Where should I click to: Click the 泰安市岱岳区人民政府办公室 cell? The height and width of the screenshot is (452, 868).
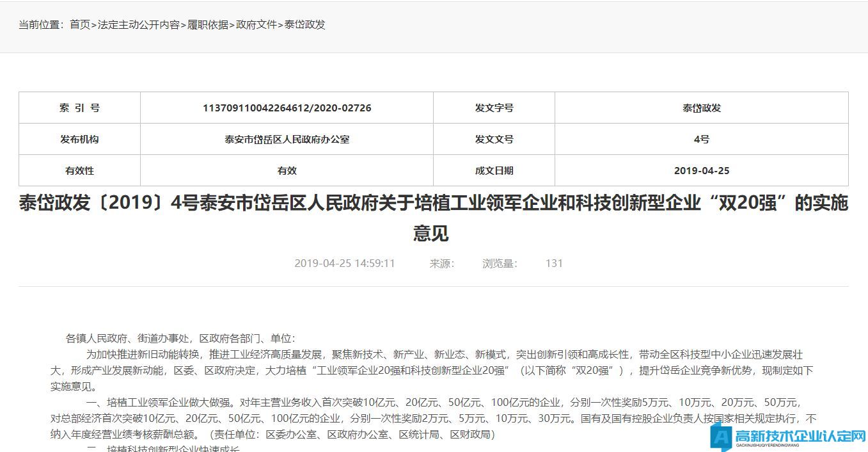click(287, 140)
